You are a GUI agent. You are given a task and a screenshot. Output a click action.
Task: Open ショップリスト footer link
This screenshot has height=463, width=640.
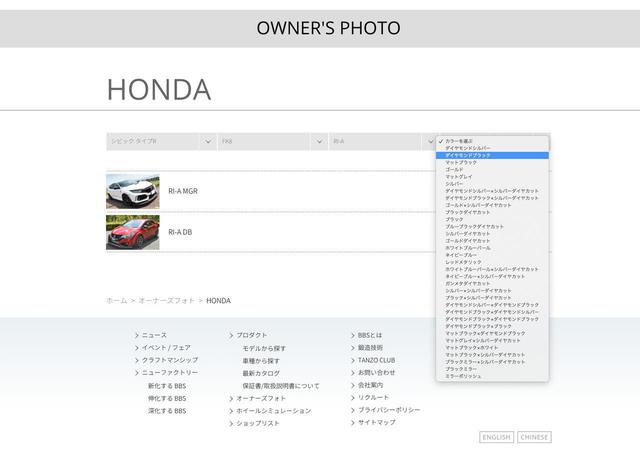pyautogui.click(x=258, y=423)
